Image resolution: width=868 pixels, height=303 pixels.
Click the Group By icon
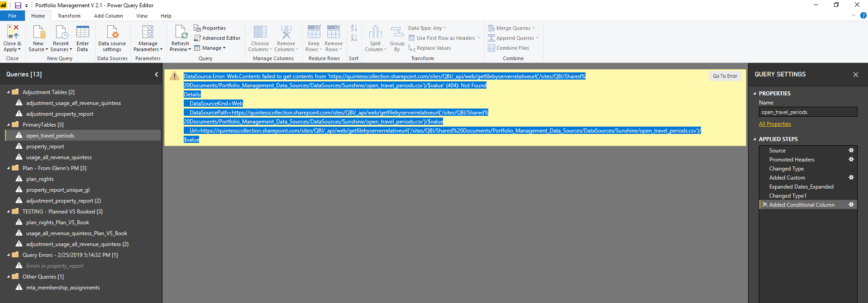tap(397, 32)
